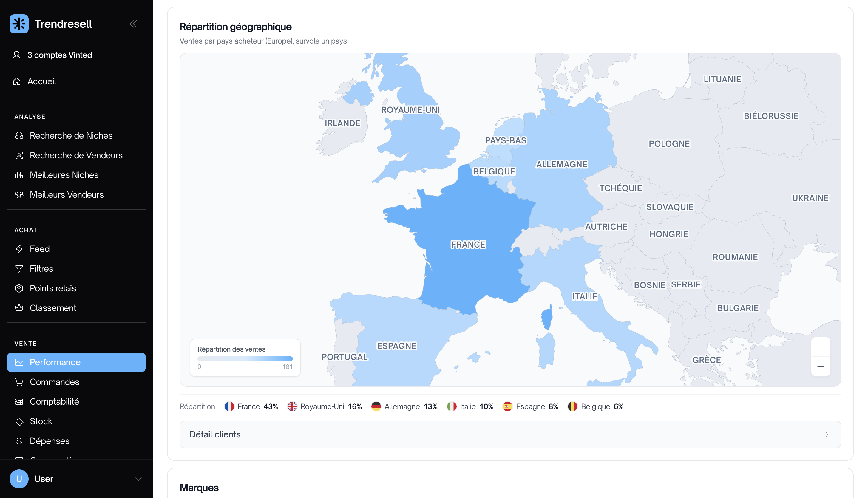This screenshot has height=498, width=868.
Task: Open Meilleurs Vendeurs page
Action: [x=76, y=195]
